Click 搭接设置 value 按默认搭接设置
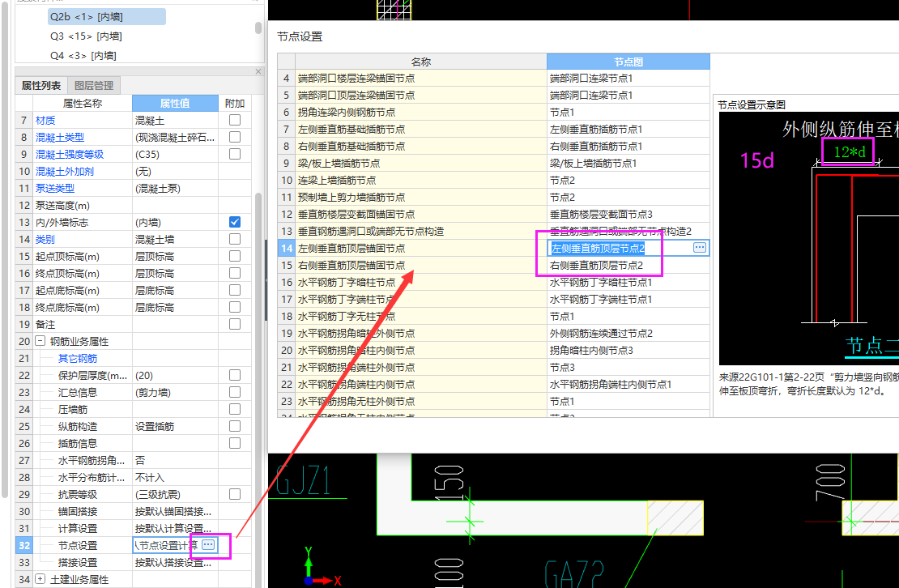 point(176,562)
